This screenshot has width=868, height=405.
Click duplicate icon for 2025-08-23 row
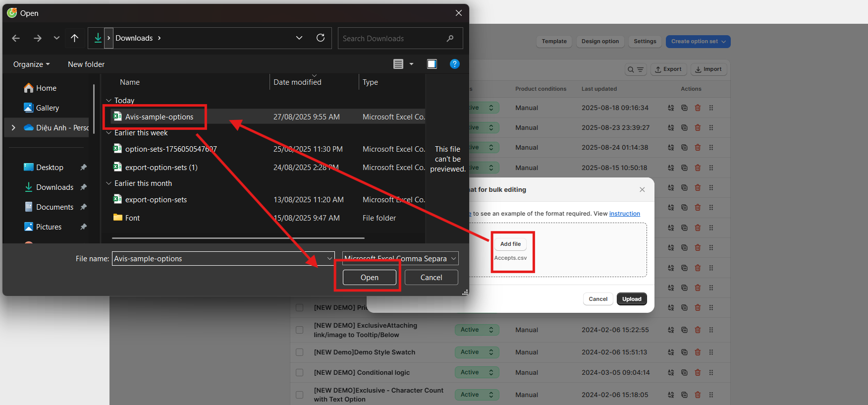pos(684,128)
